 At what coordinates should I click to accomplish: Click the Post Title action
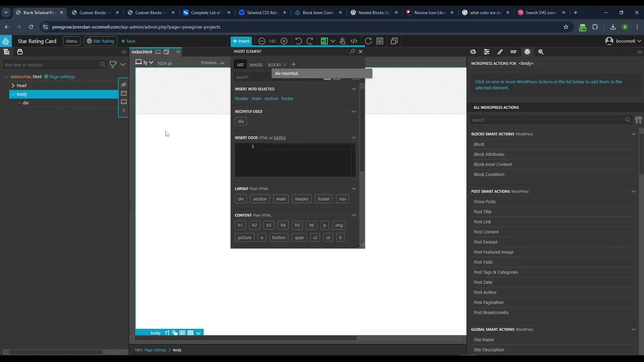coord(482,212)
